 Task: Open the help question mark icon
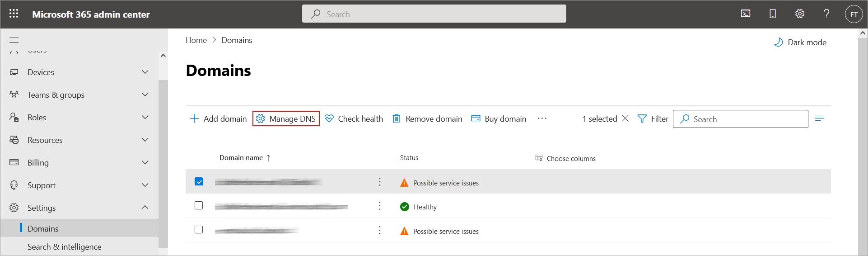[826, 14]
